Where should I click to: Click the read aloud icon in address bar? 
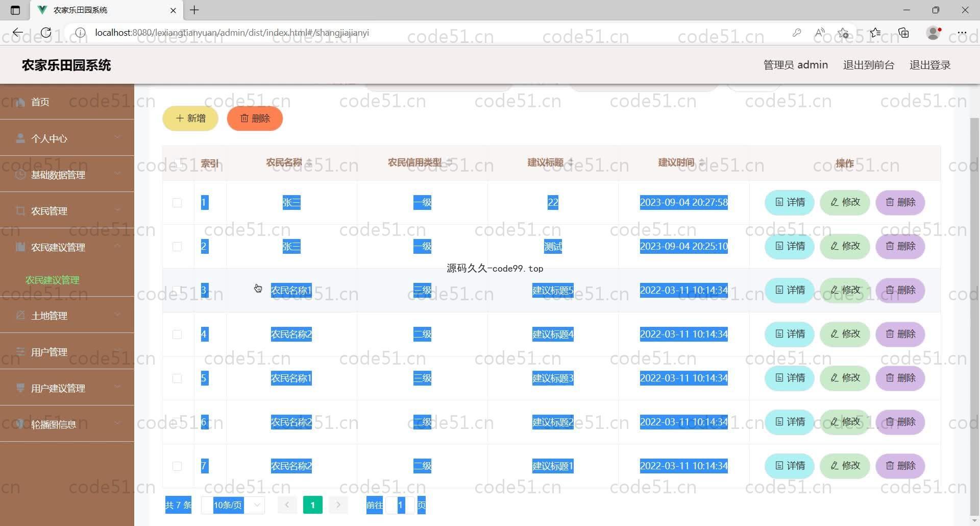820,33
